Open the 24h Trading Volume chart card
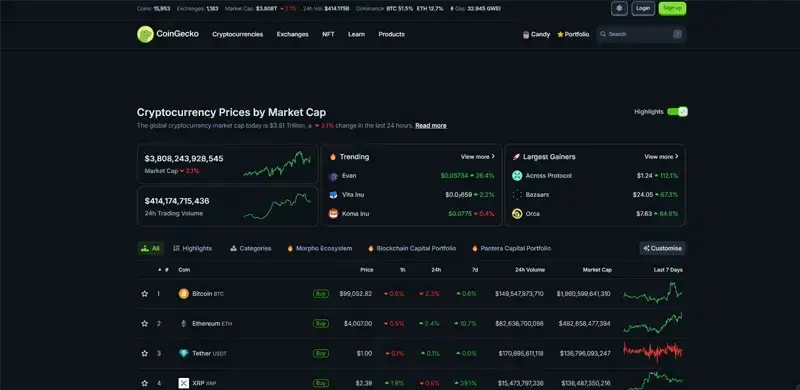 point(228,206)
